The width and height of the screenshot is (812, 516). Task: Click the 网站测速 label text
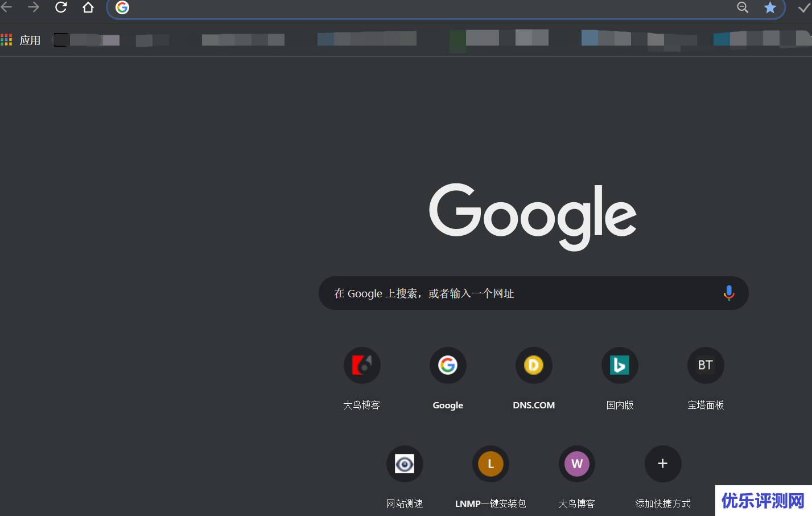point(405,503)
